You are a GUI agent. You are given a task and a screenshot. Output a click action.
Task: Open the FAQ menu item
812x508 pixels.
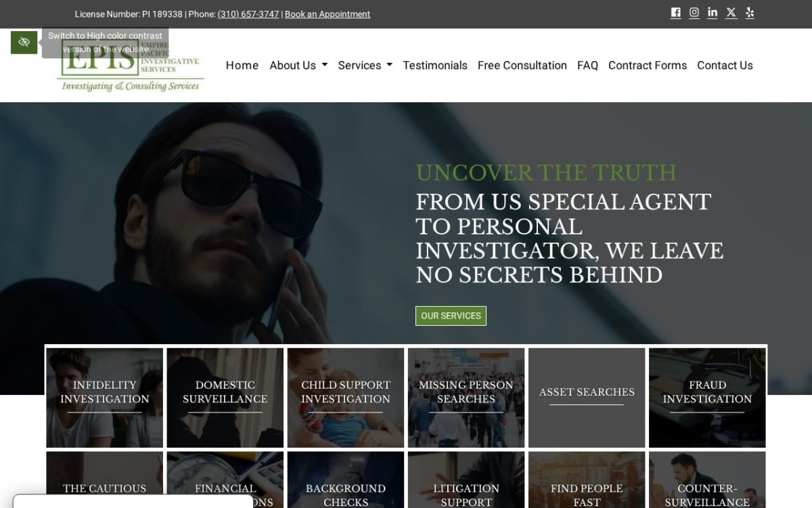(587, 65)
